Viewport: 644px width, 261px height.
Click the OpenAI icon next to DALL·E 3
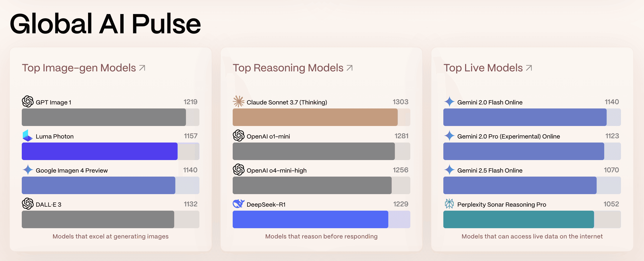[x=28, y=204]
